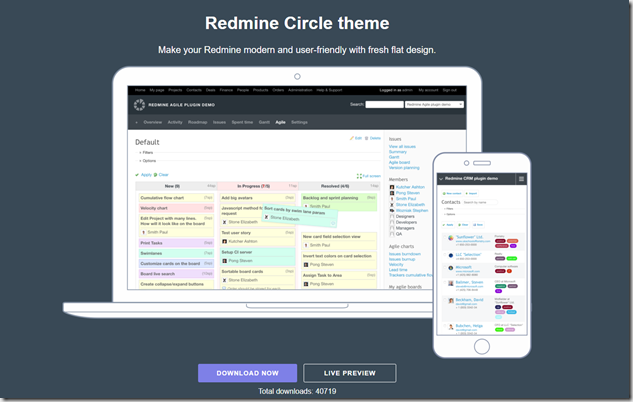Viewport: 633px width, 402px height.
Task: Open the Redmine Agile plugin demo project dropdown
Action: click(x=434, y=105)
